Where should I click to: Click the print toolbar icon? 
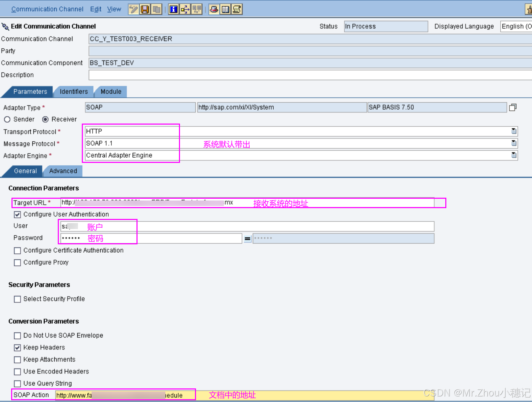[x=214, y=9]
